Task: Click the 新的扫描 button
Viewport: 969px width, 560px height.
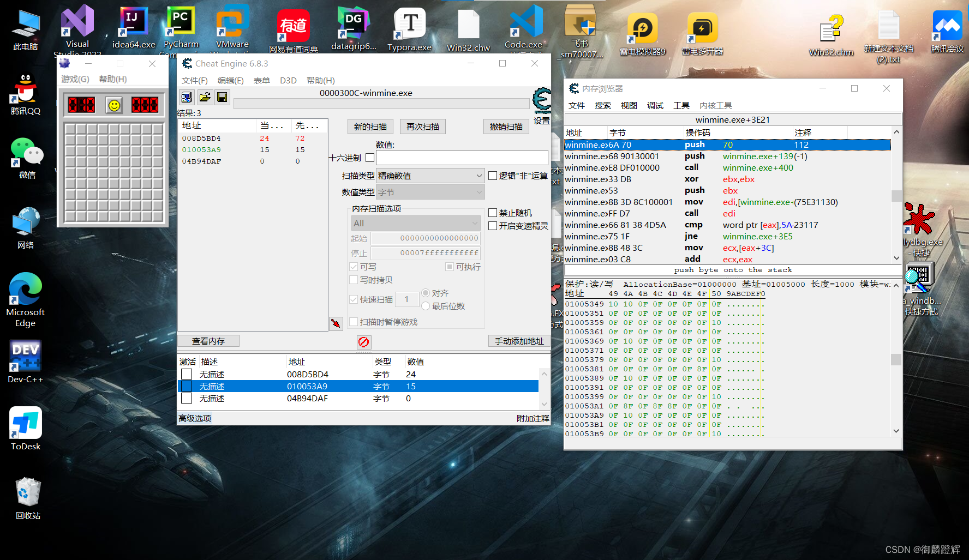Action: click(370, 127)
